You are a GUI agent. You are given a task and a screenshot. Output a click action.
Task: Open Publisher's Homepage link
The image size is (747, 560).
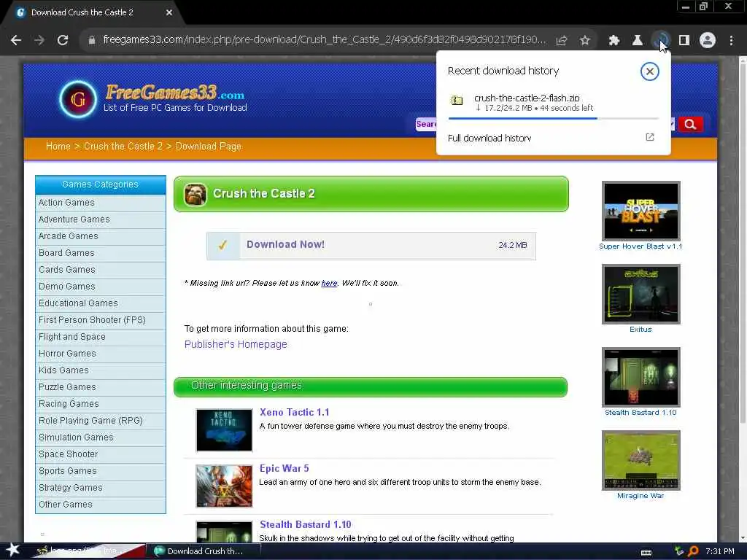tap(236, 344)
